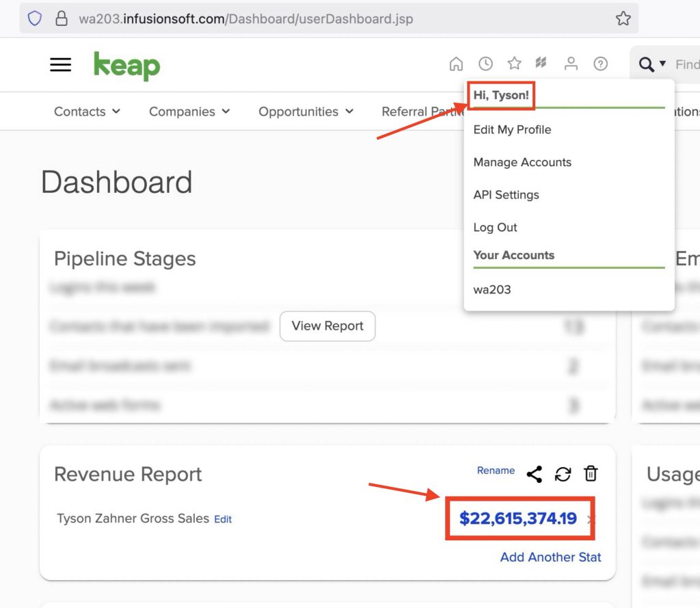The width and height of the screenshot is (700, 608).
Task: Click the browser shield icon
Action: (x=35, y=18)
